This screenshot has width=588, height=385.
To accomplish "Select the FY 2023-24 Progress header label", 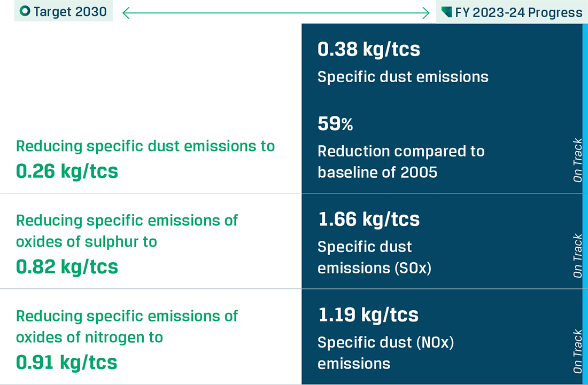I will [x=519, y=12].
